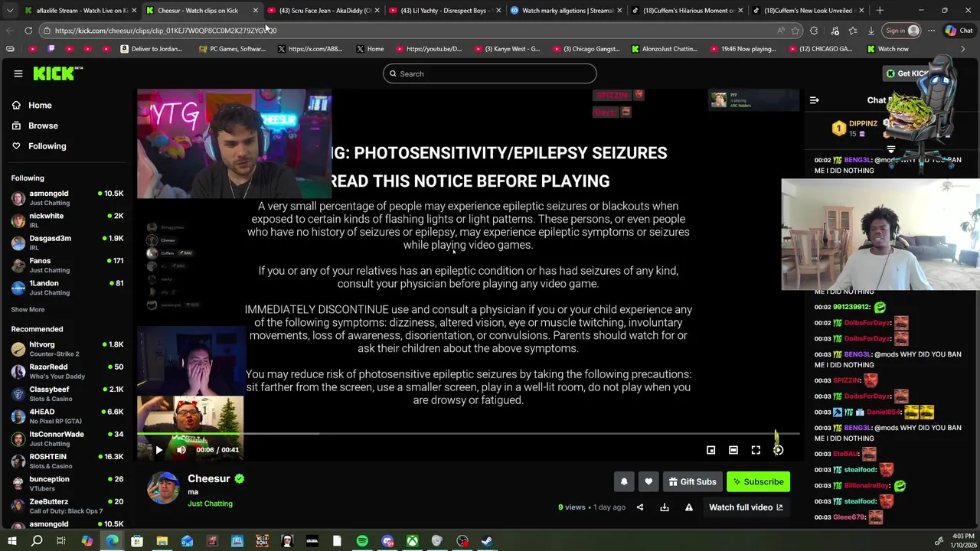The width and height of the screenshot is (980, 551).
Task: Open File Explorer from taskbar
Action: [162, 541]
